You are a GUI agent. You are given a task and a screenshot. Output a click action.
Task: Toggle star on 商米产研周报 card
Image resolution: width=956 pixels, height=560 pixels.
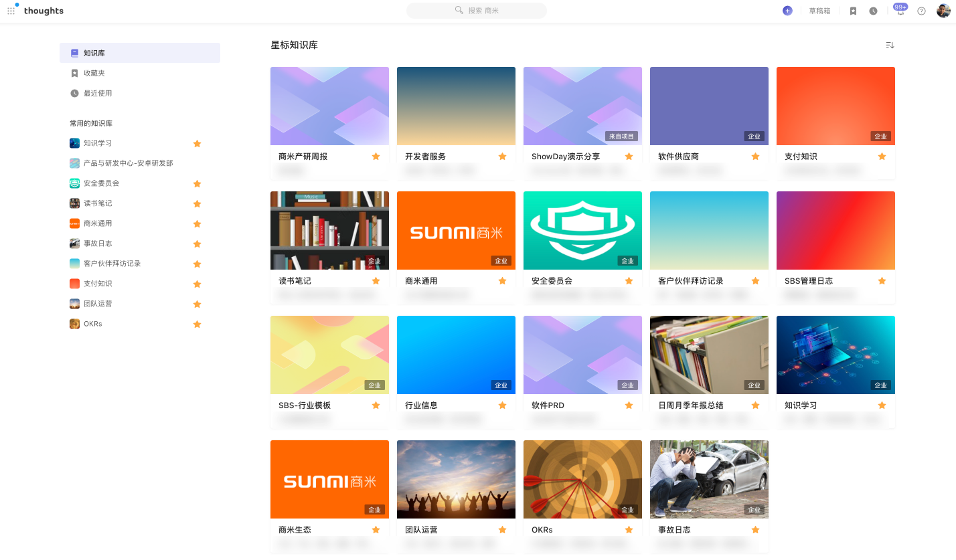pyautogui.click(x=376, y=156)
